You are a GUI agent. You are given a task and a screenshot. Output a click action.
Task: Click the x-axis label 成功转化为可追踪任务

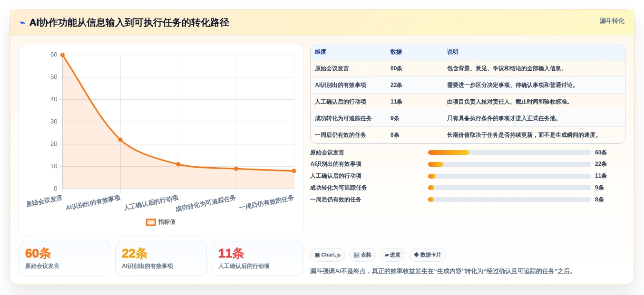click(205, 203)
